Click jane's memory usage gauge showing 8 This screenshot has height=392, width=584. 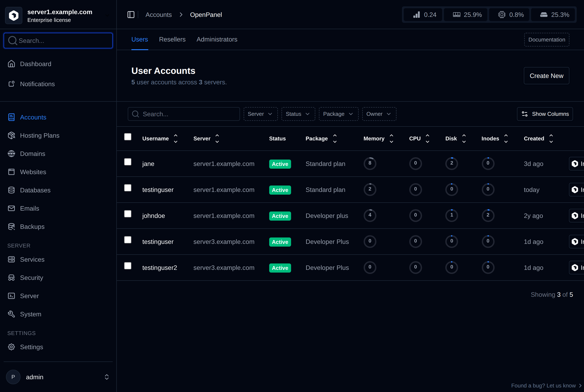click(x=370, y=163)
